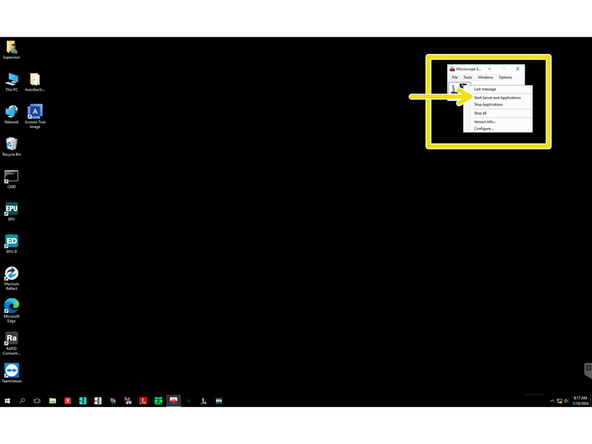Open Version info menu entry

[x=498, y=122]
